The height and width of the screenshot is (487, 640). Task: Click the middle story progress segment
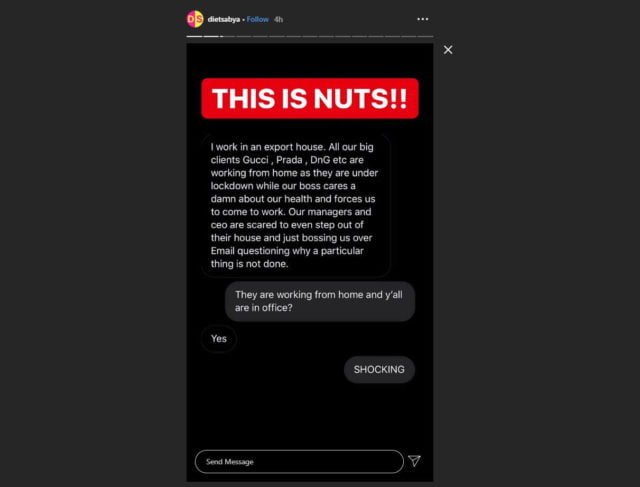coord(310,36)
